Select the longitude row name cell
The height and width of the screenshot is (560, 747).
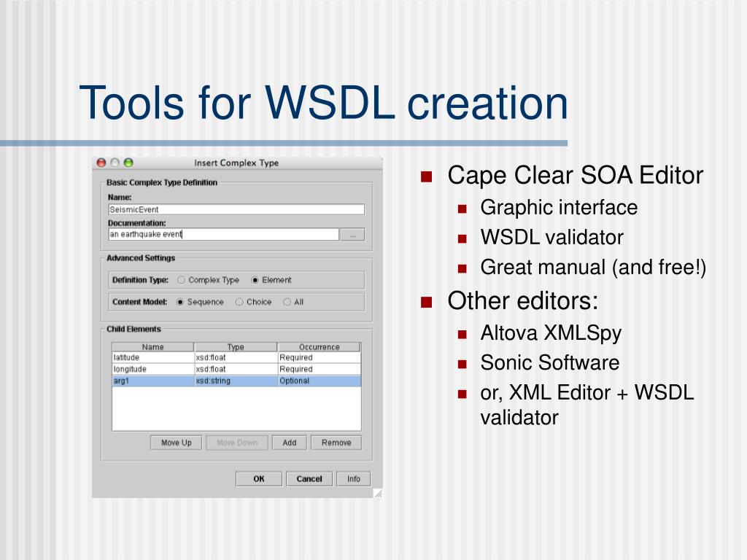pos(153,369)
